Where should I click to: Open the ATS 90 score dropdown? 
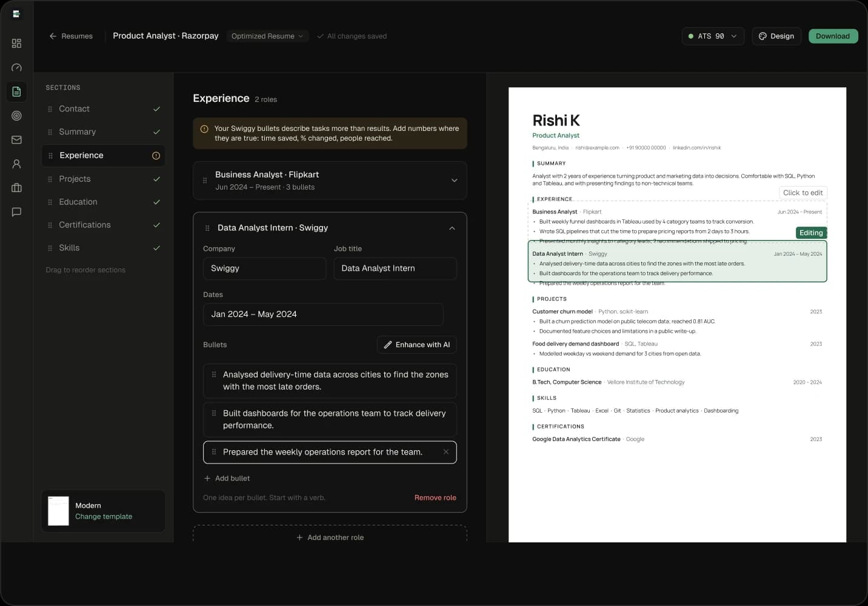[713, 36]
